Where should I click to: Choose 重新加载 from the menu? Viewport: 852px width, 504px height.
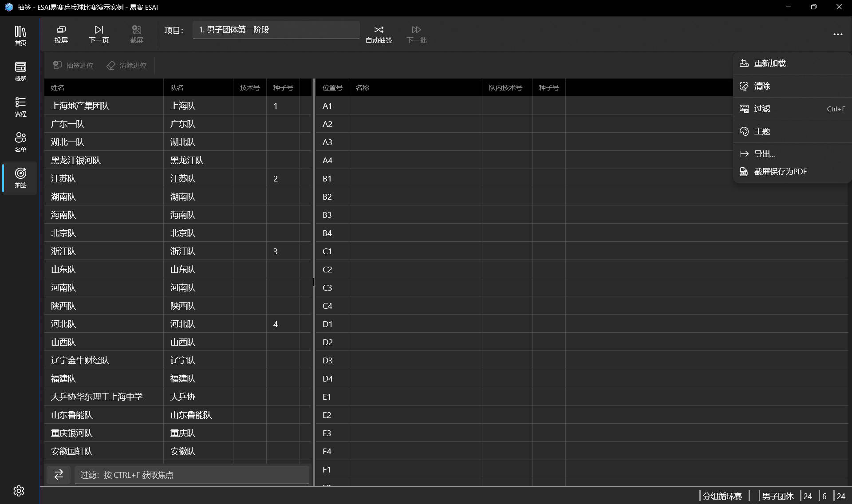click(792, 63)
